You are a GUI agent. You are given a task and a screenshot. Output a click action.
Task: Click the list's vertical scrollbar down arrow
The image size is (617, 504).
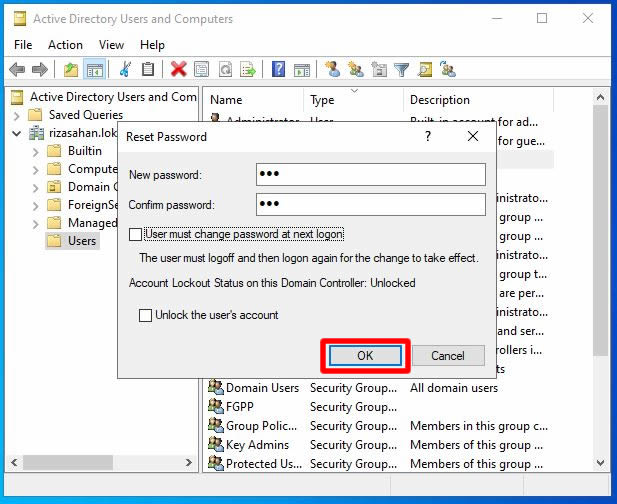[600, 463]
